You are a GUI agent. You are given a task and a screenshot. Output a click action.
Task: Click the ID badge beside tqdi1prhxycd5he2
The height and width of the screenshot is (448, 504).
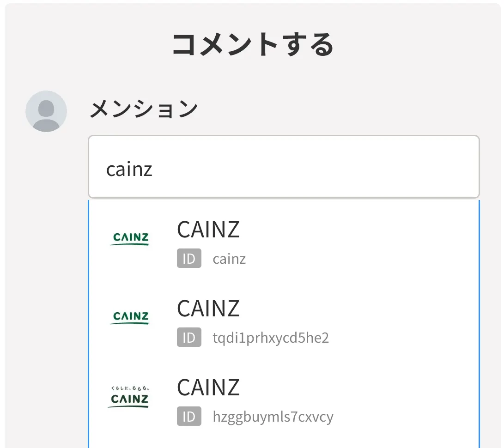click(x=189, y=337)
